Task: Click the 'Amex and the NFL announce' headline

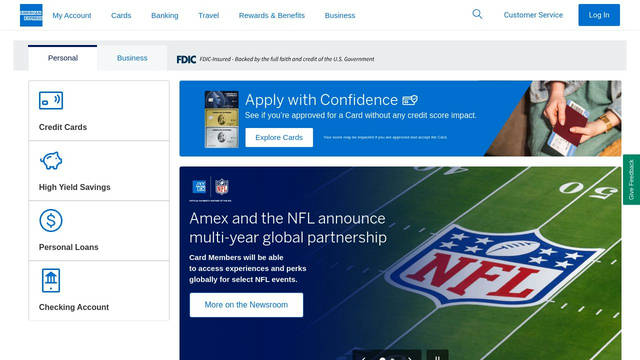Action: [288, 228]
